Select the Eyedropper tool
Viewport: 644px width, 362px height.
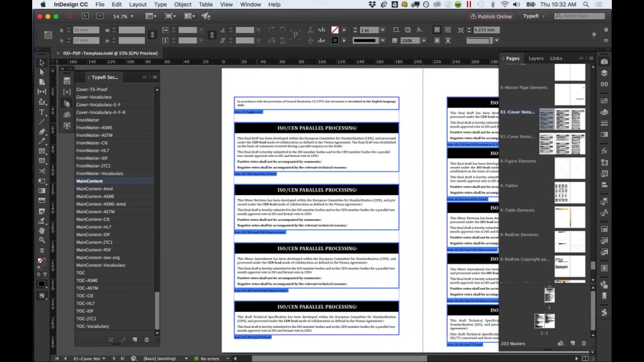coord(42,220)
